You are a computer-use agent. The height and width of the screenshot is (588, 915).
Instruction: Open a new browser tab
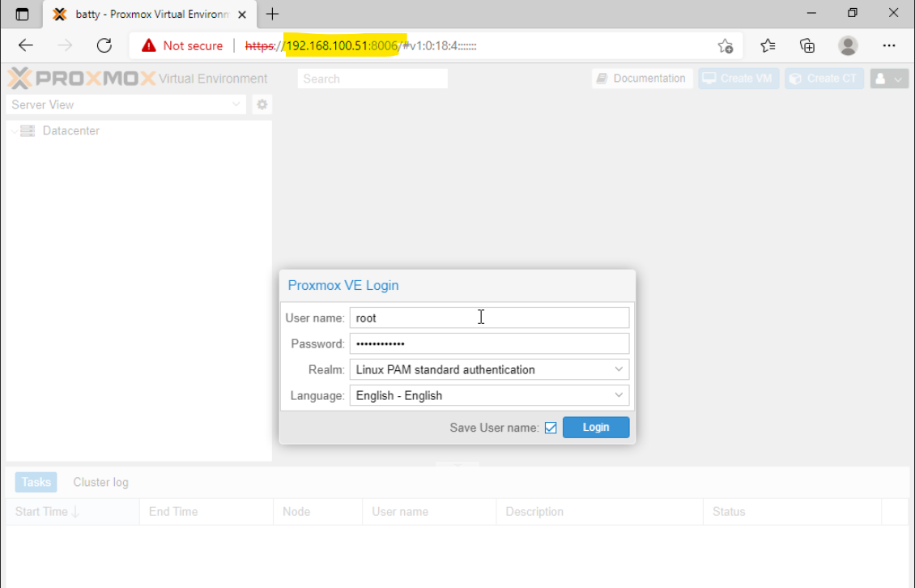pyautogui.click(x=270, y=14)
